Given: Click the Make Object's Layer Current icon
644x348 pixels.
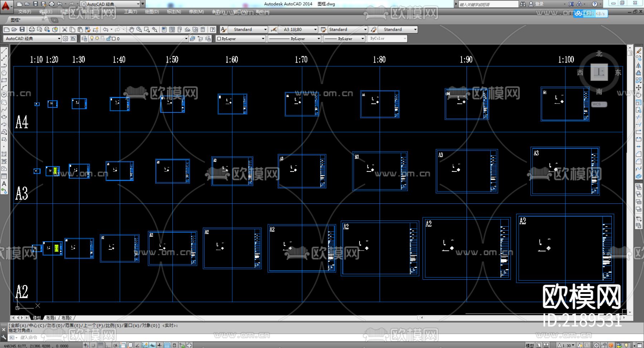Looking at the screenshot, I should point(192,38).
